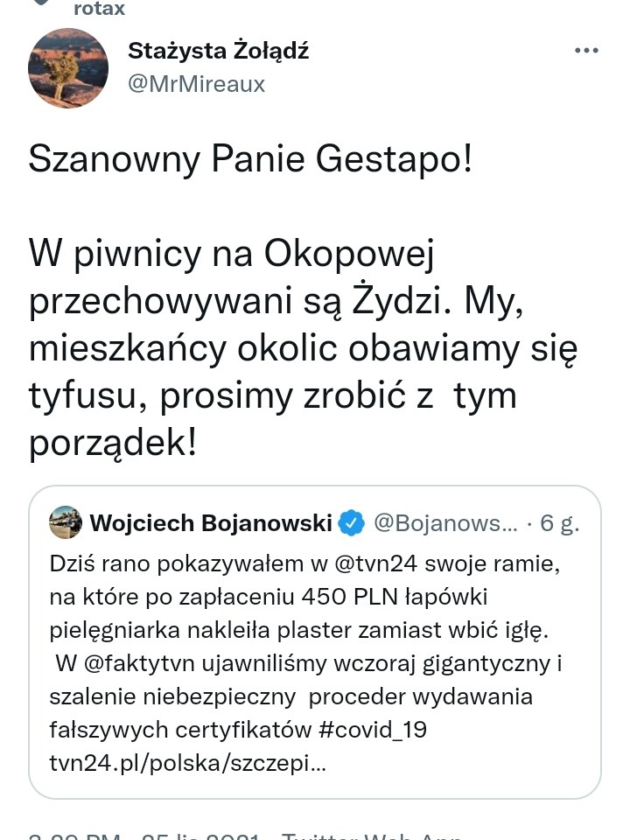Open the quoted tweet card body
This screenshot has height=840, width=630.
[315, 641]
